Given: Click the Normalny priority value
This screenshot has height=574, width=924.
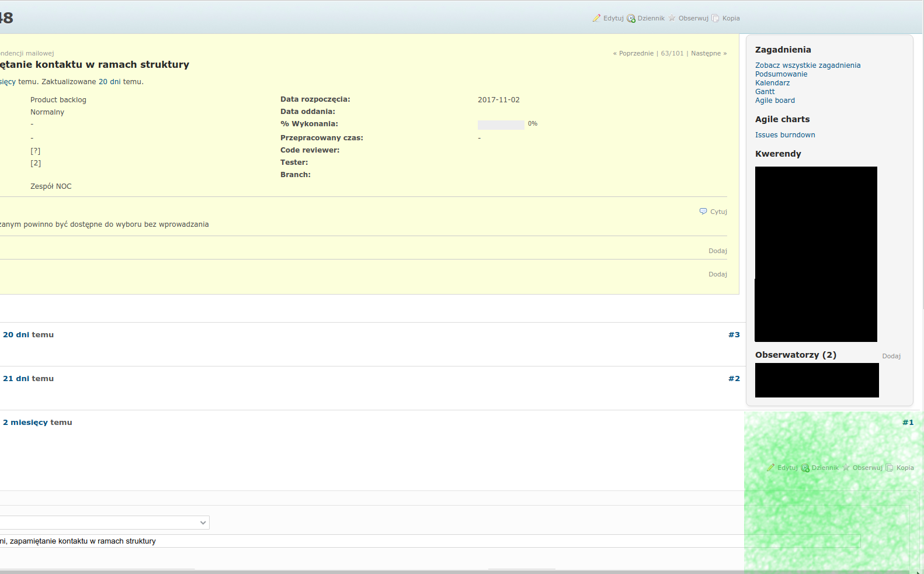Looking at the screenshot, I should click(x=47, y=112).
